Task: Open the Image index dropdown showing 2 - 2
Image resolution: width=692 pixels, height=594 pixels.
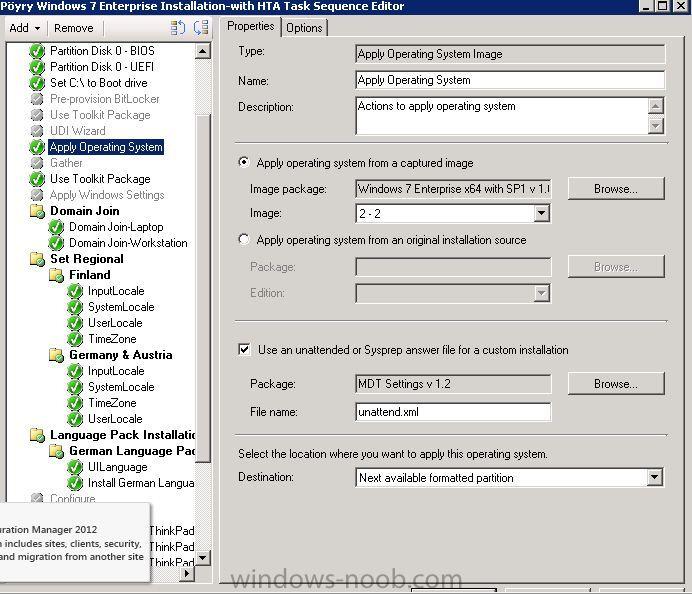Action: click(542, 214)
